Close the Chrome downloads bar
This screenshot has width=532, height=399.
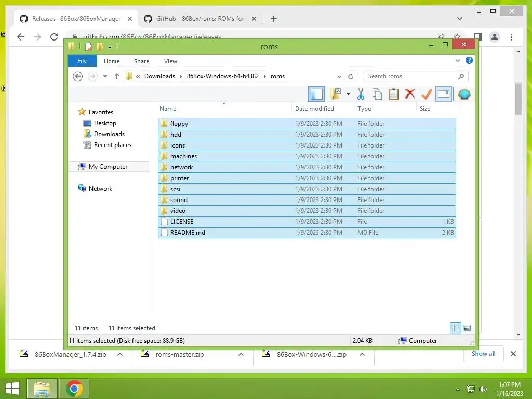pyautogui.click(x=513, y=354)
